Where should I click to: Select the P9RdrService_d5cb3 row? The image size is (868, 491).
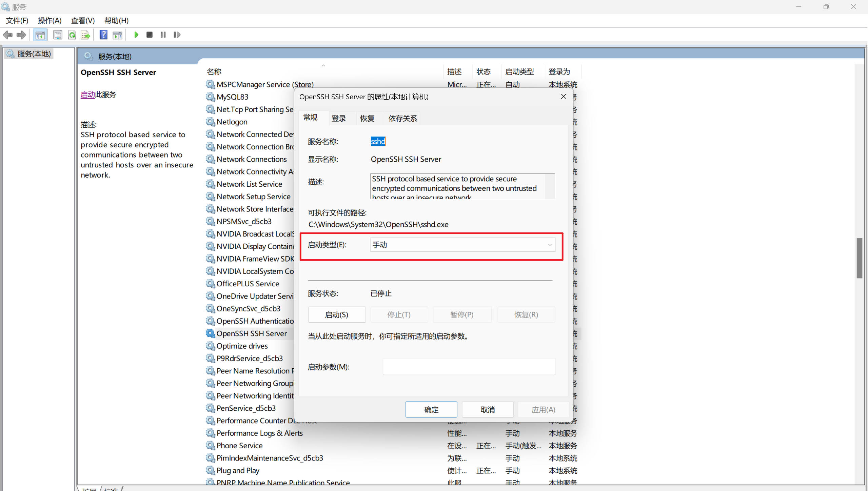coord(250,359)
